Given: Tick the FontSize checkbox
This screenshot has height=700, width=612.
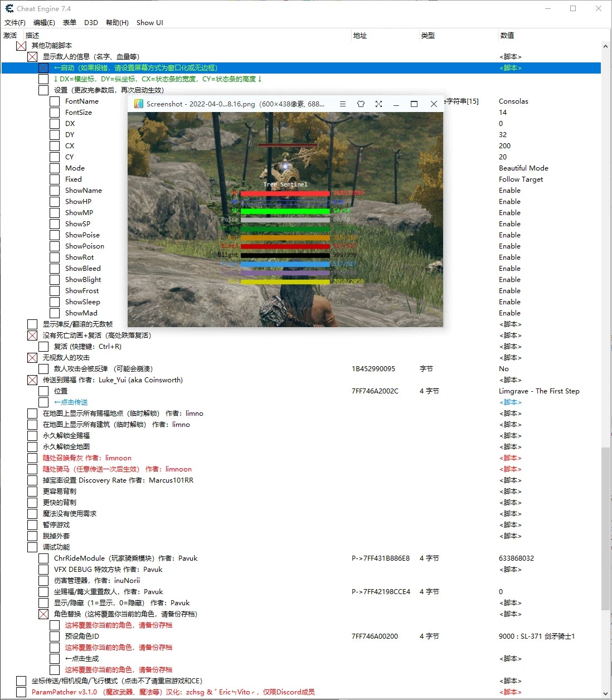Looking at the screenshot, I should (x=55, y=113).
